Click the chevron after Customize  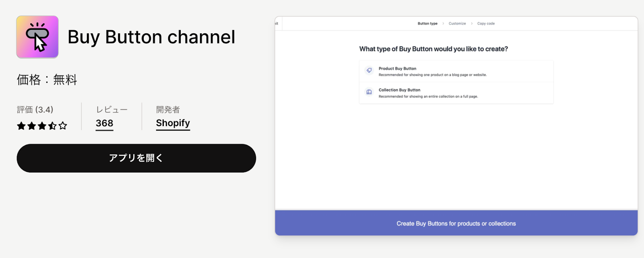472,24
